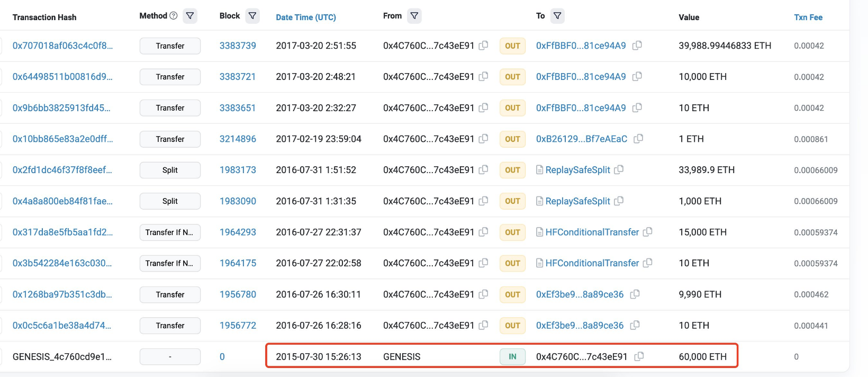Copy HFConditionalTransfer address in 15,000 ETH row
The image size is (868, 377).
pos(647,232)
